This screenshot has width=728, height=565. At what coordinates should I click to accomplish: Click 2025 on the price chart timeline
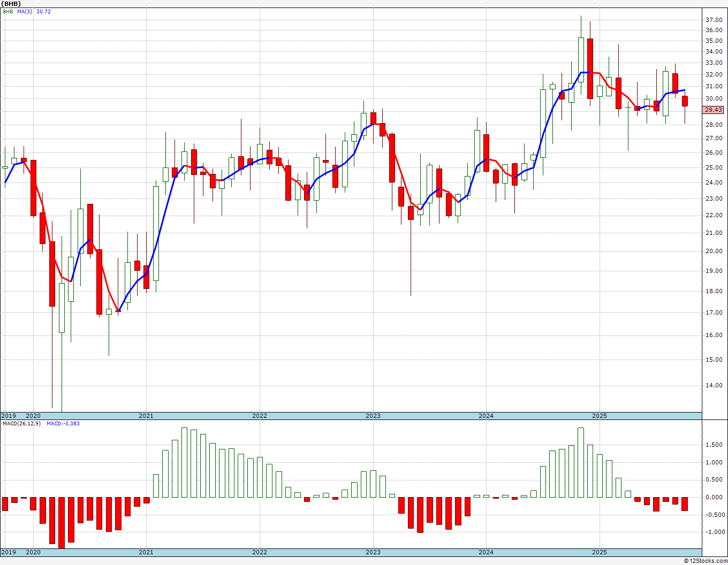point(600,416)
